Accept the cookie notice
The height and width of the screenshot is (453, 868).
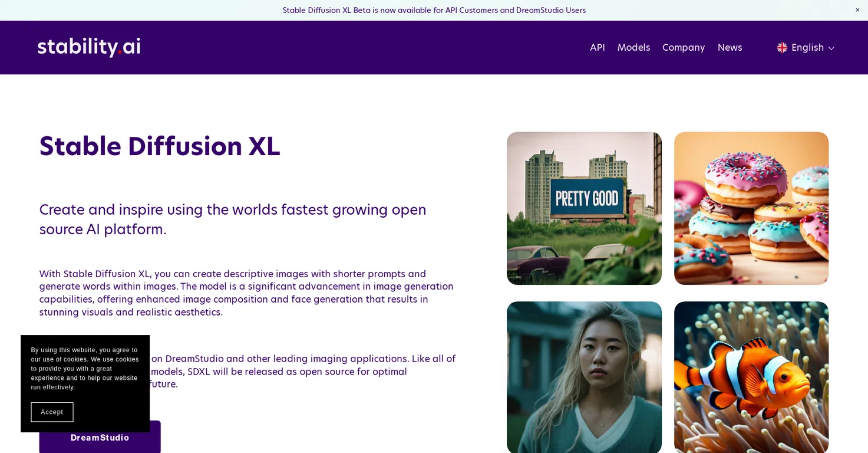pyautogui.click(x=52, y=412)
